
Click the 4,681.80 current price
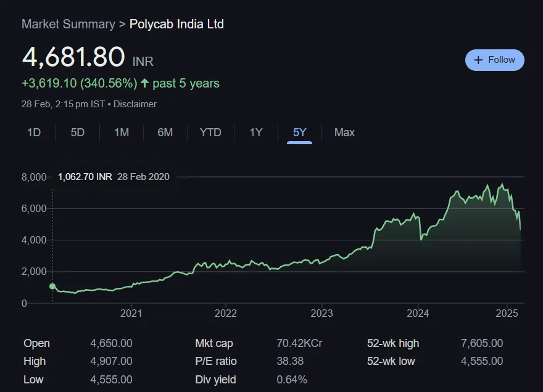(73, 57)
